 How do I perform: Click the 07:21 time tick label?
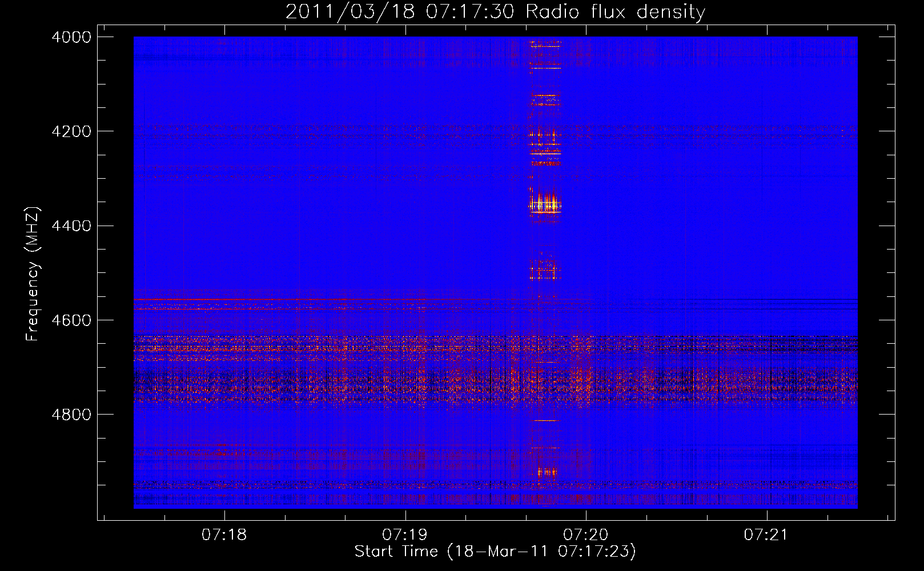766,535
